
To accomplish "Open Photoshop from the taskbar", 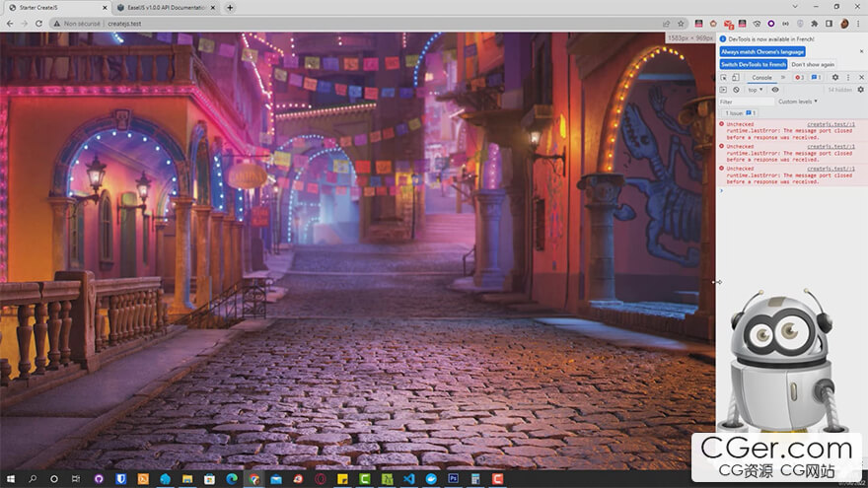I will [454, 479].
